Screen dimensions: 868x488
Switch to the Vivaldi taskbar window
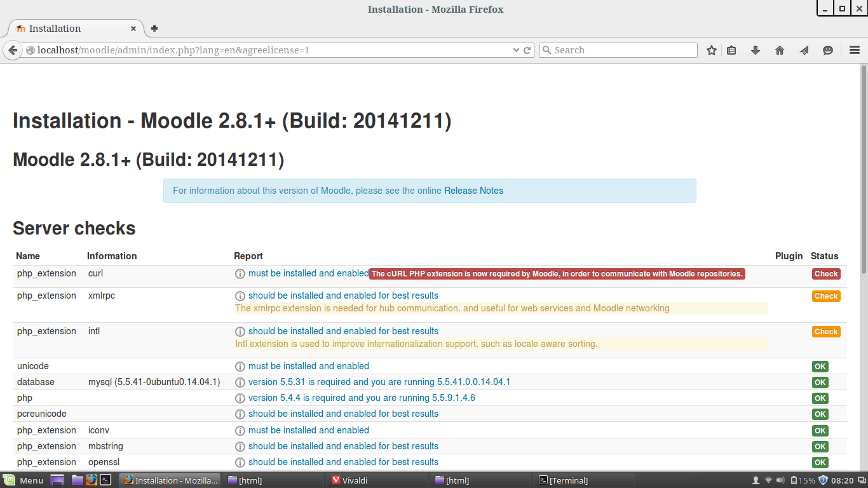tap(376, 480)
